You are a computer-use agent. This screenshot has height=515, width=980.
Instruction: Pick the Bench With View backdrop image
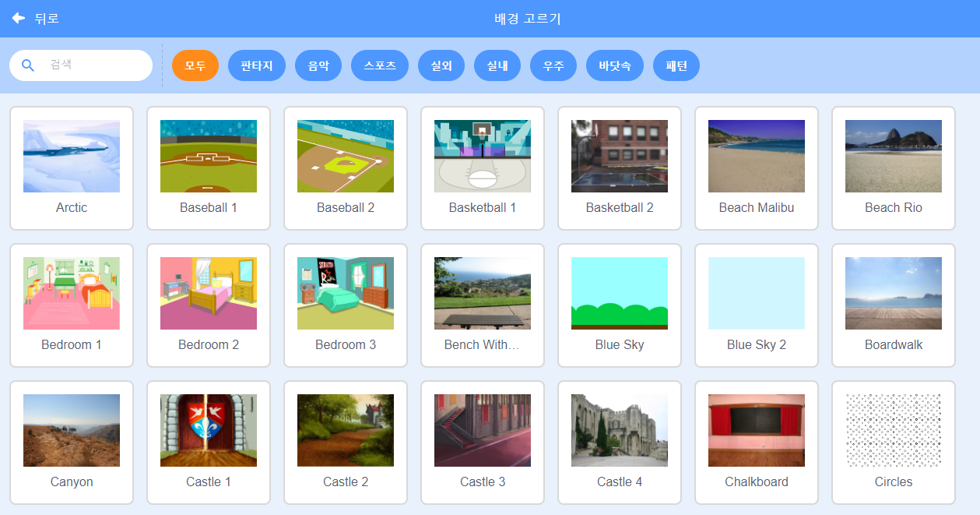pyautogui.click(x=483, y=293)
